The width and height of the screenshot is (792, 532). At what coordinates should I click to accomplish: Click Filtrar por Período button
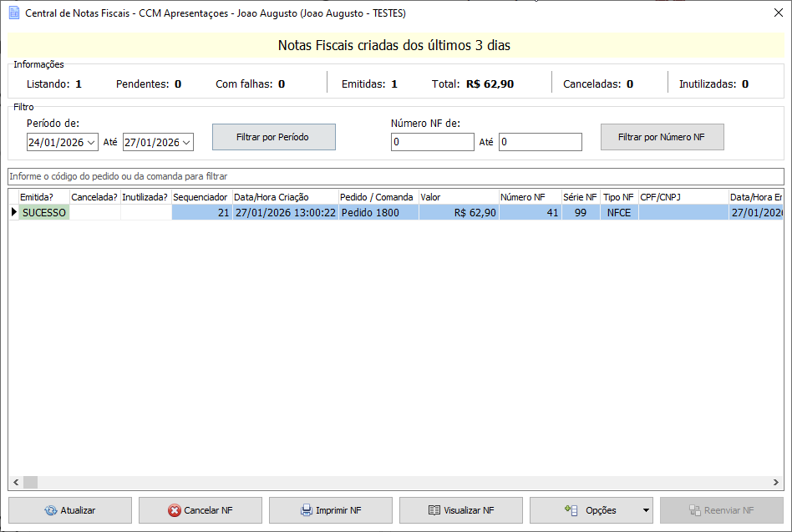tap(273, 137)
